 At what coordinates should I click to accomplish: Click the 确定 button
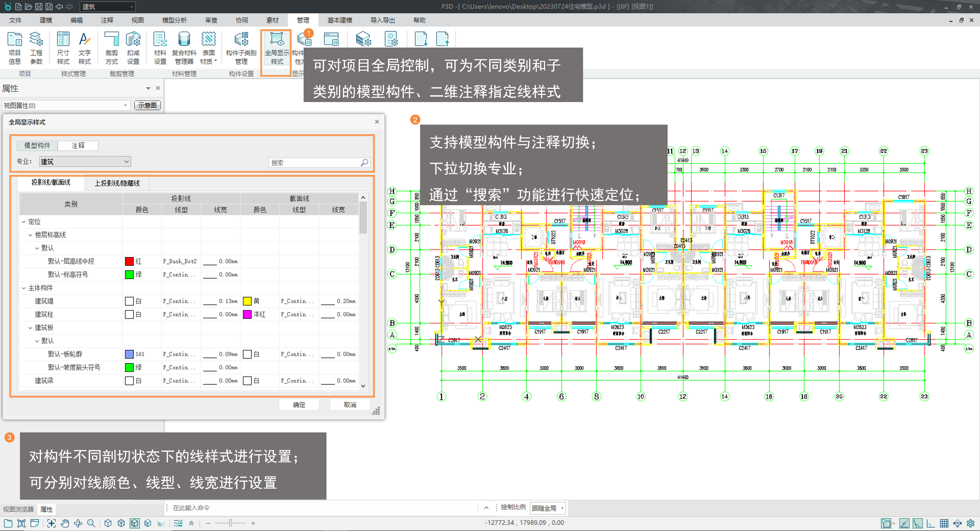[x=299, y=404]
